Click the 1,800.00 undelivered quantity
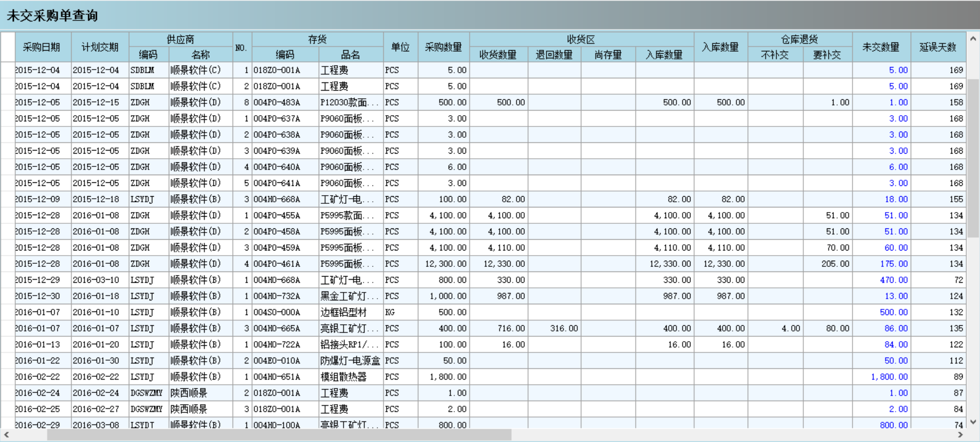 point(881,377)
